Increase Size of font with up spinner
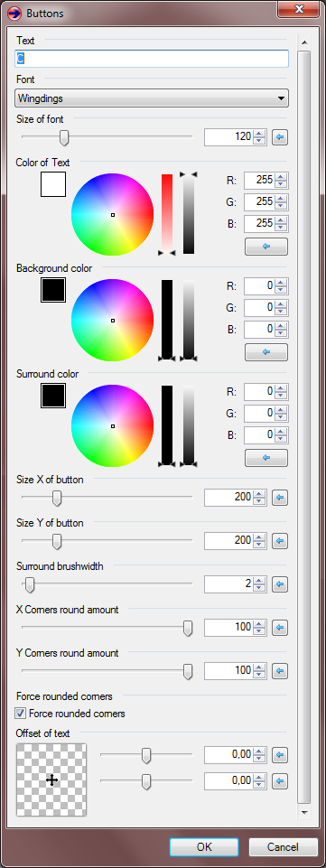This screenshot has height=868, width=326. point(259,134)
